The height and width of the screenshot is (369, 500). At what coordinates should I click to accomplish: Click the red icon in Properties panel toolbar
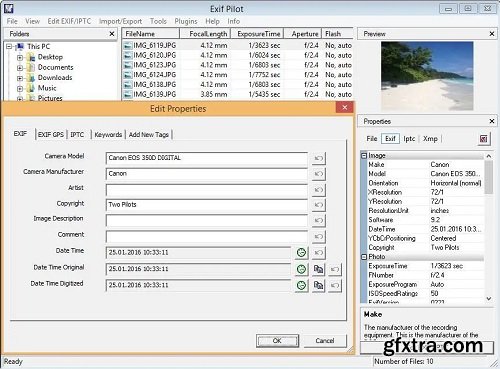(483, 139)
